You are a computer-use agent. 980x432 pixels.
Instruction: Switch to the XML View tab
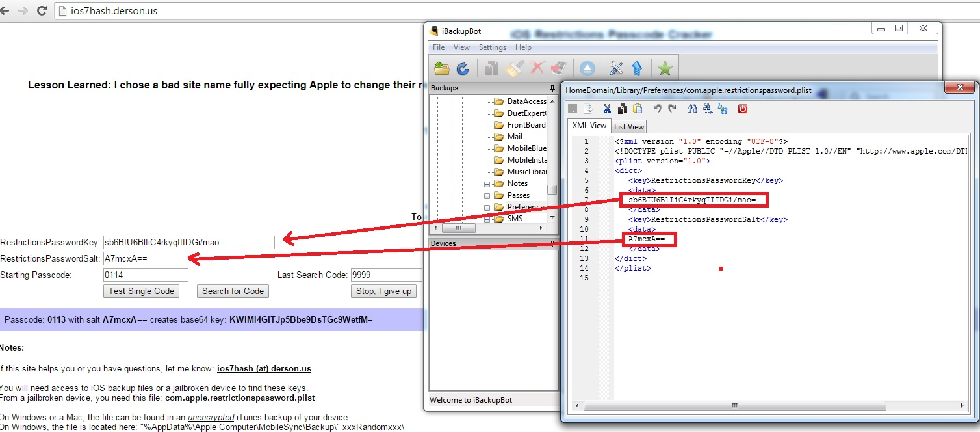click(x=589, y=126)
